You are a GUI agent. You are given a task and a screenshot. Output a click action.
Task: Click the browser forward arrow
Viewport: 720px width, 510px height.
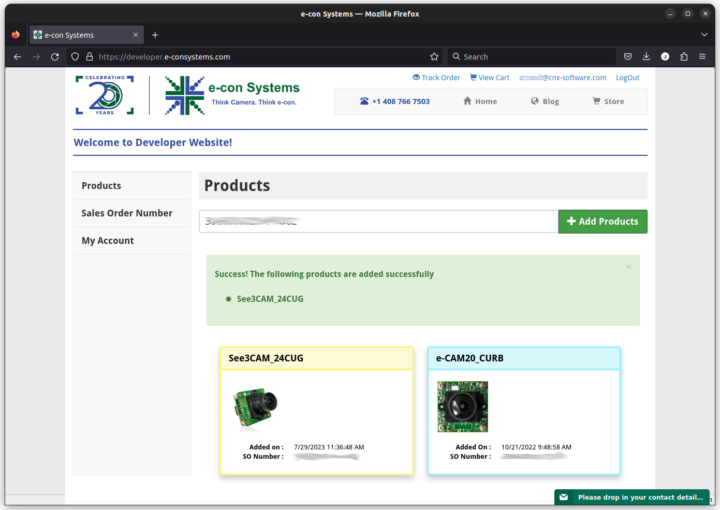pyautogui.click(x=36, y=57)
